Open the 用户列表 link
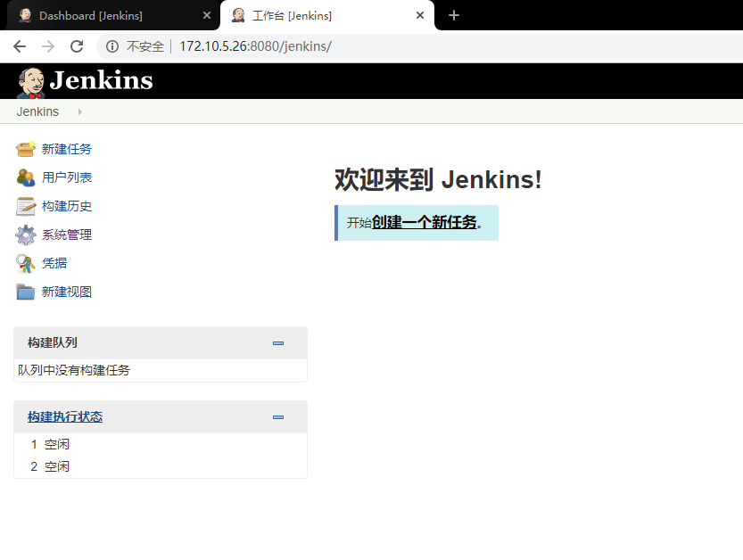This screenshot has width=743, height=560. [x=67, y=177]
